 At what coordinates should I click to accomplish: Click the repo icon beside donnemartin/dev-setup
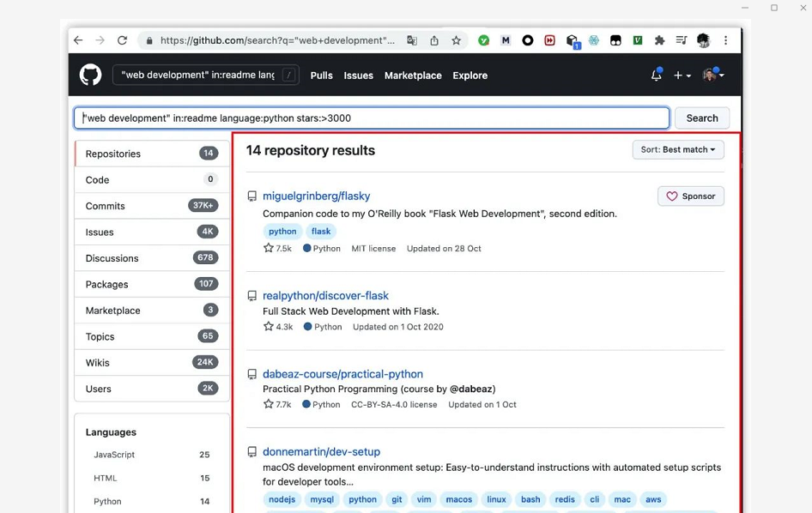251,452
